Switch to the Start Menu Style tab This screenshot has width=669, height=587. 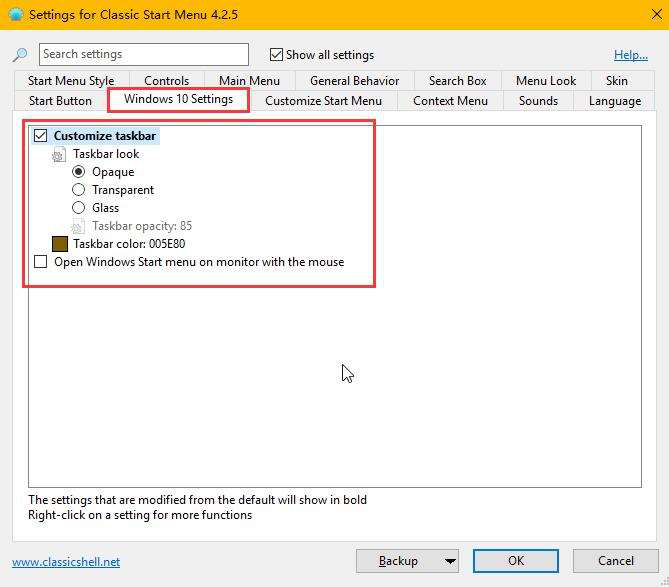pos(71,81)
